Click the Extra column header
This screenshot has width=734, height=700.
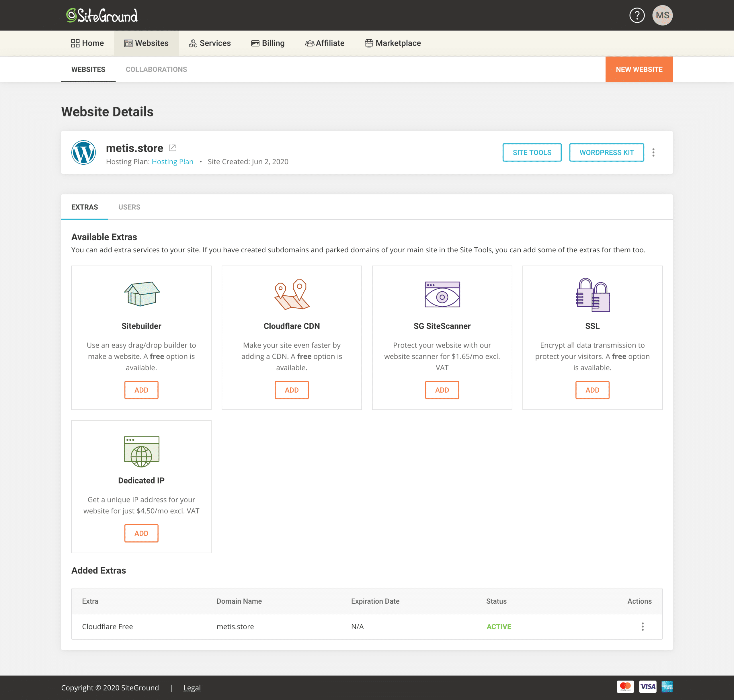[x=90, y=601]
